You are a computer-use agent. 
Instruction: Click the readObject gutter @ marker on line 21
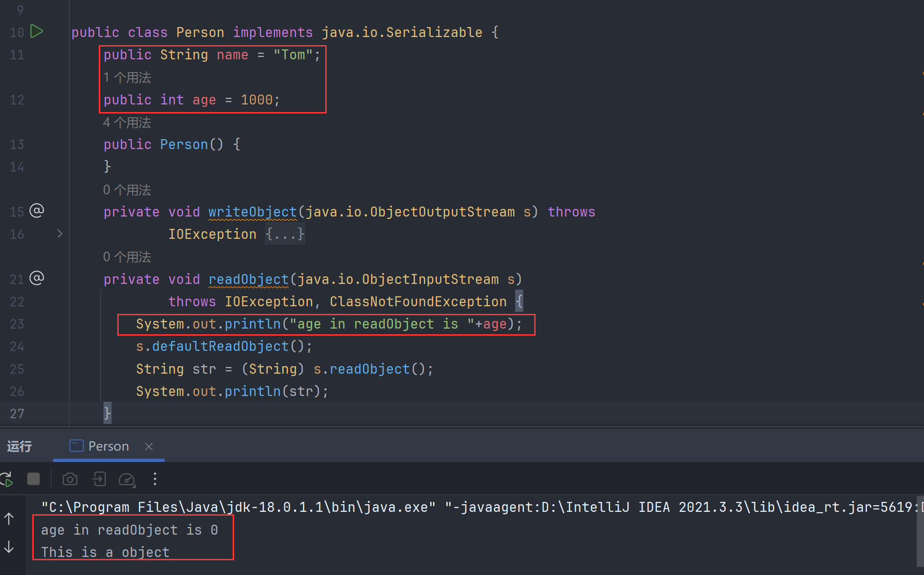(37, 278)
